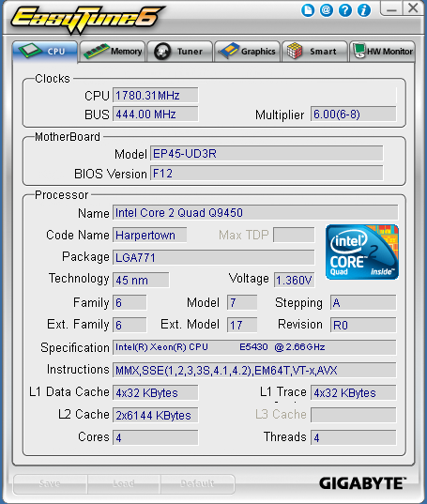Screen dimensions: 427x504
Task: Click the Technology value 45 nm
Action: coord(141,280)
